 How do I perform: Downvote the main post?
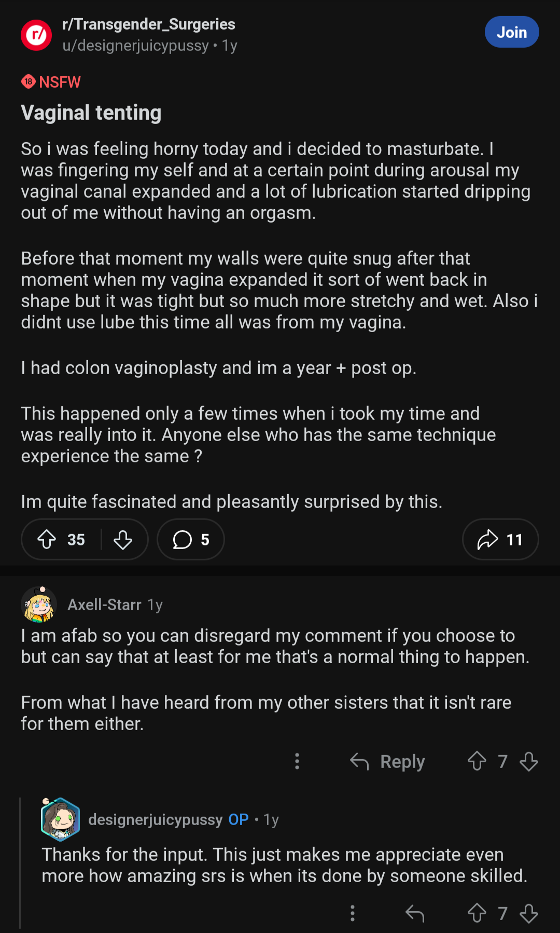click(x=123, y=540)
